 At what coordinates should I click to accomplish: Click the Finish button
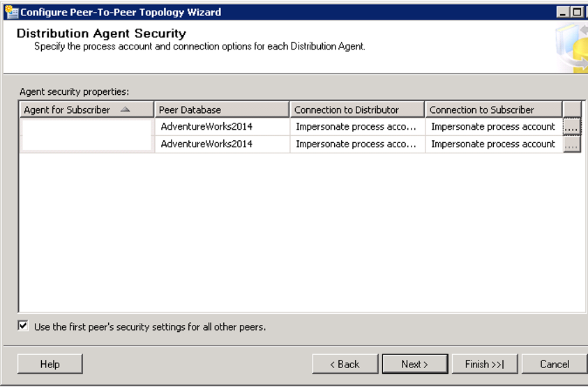tap(485, 364)
